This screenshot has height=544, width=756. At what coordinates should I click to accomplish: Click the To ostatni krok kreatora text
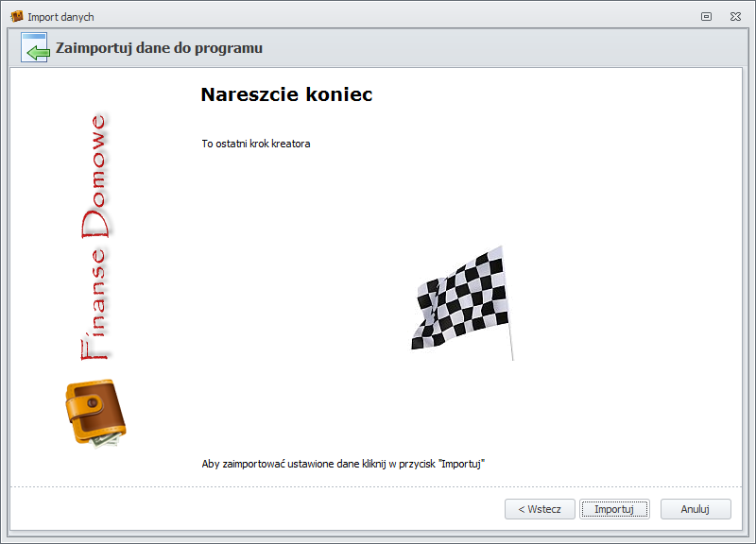click(x=255, y=144)
